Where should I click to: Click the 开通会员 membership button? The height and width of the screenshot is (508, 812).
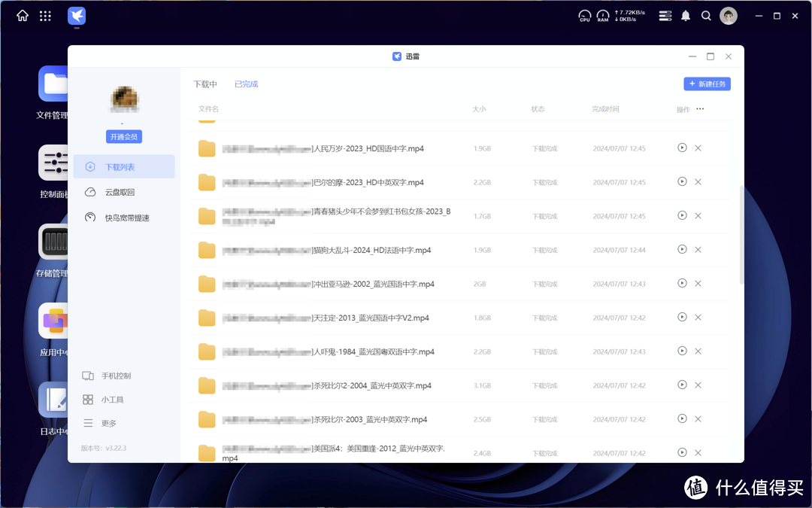point(124,137)
